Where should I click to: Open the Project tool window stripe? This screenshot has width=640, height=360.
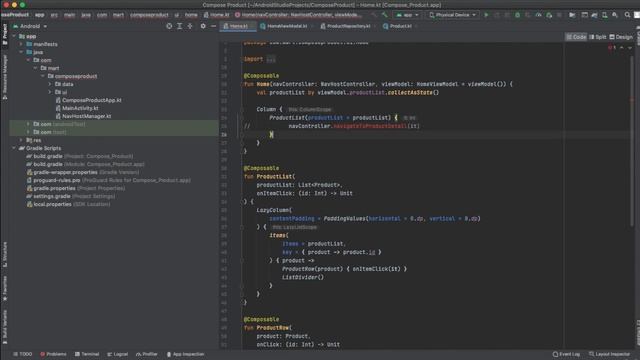(4, 34)
